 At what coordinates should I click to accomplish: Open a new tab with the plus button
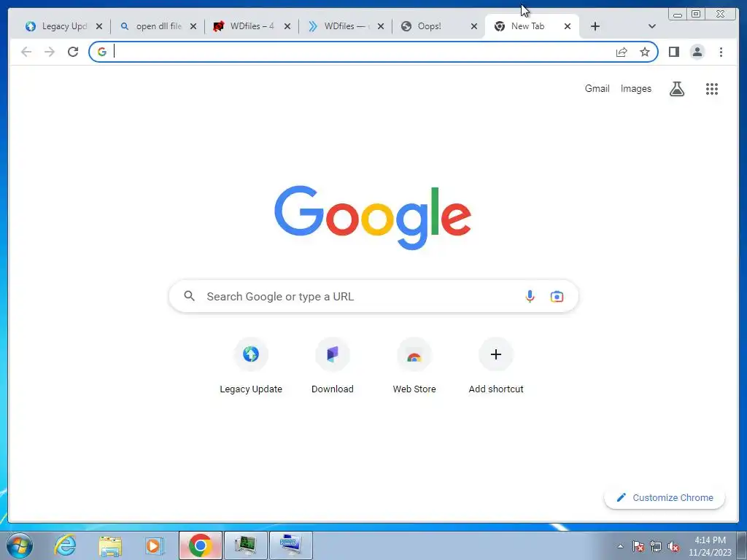click(595, 26)
